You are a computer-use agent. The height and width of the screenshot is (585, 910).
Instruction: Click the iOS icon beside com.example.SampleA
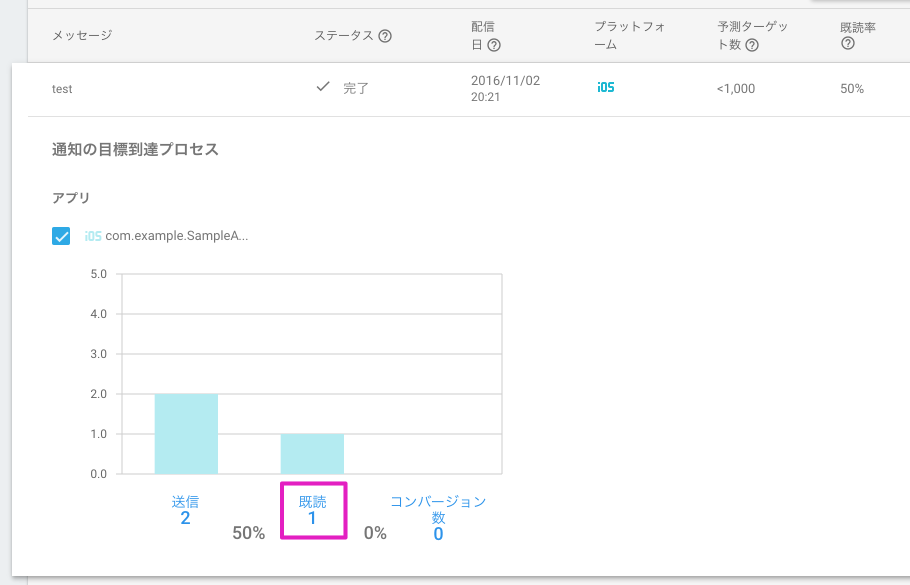pos(93,236)
